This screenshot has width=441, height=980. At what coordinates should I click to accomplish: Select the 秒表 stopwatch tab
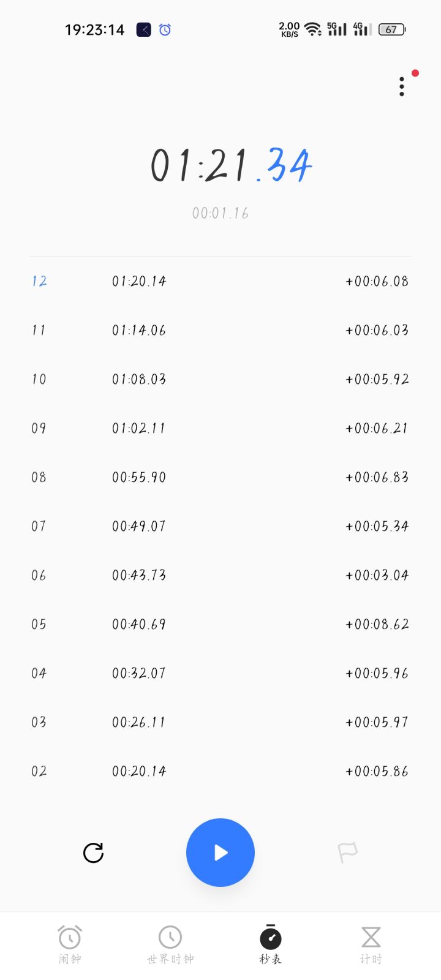tap(270, 944)
